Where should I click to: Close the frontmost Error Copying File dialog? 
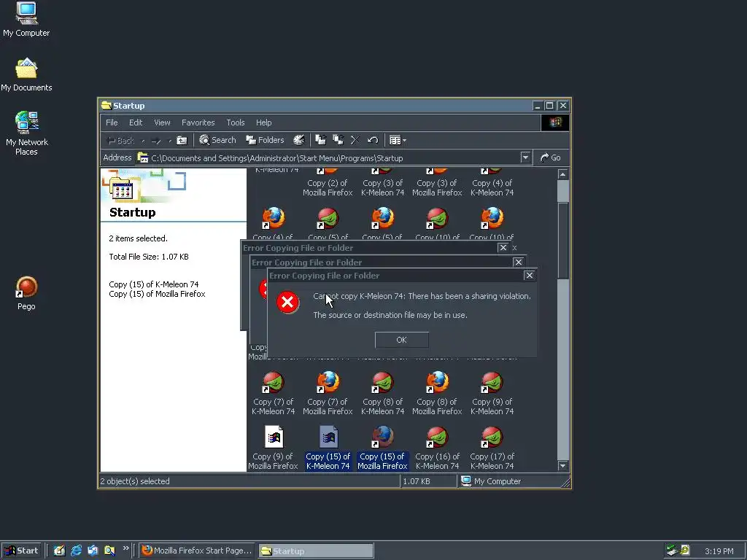(529, 275)
